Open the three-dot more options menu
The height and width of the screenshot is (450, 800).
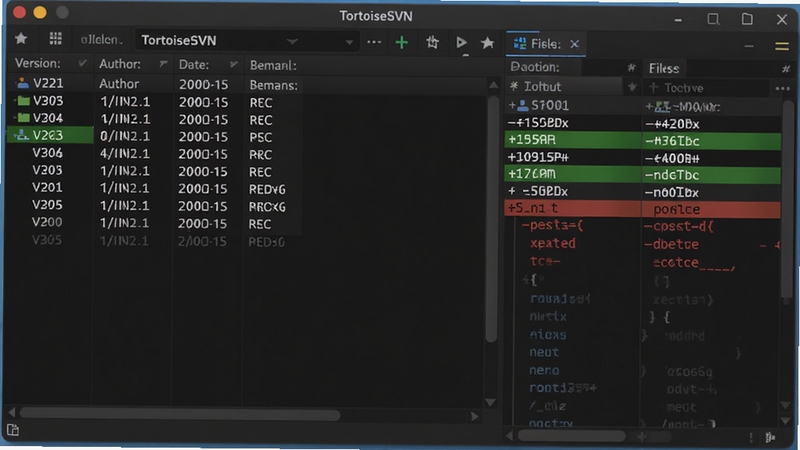pos(374,42)
